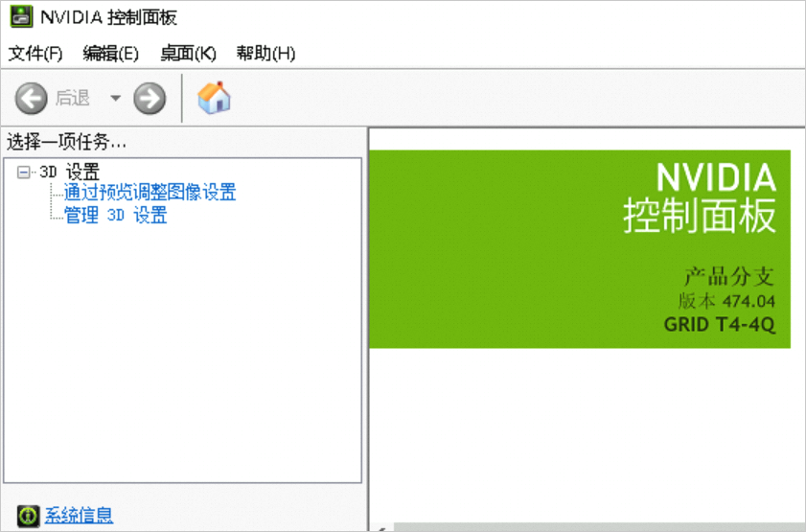Viewport: 806px width, 532px height.
Task: Click the 产品分支 text on banner
Action: 729,276
